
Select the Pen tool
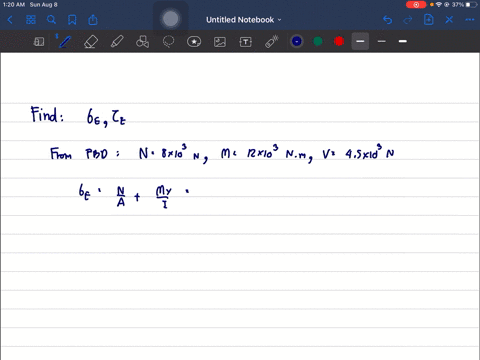pos(64,42)
